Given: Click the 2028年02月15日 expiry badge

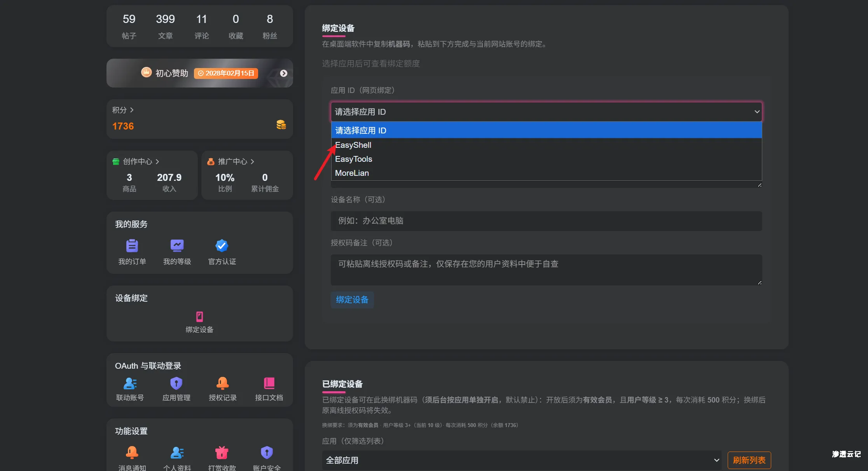Looking at the screenshot, I should pyautogui.click(x=226, y=73).
